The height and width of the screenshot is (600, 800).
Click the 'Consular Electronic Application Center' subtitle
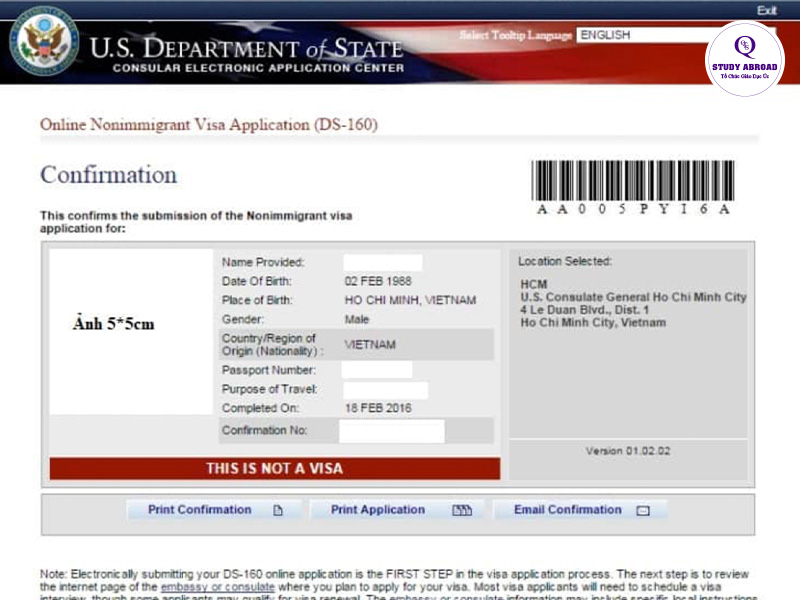[258, 68]
